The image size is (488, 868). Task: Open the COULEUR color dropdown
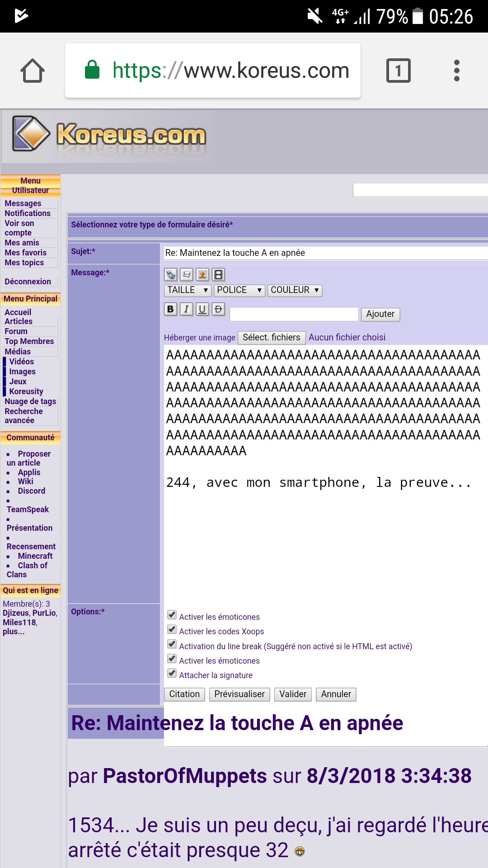coord(295,290)
